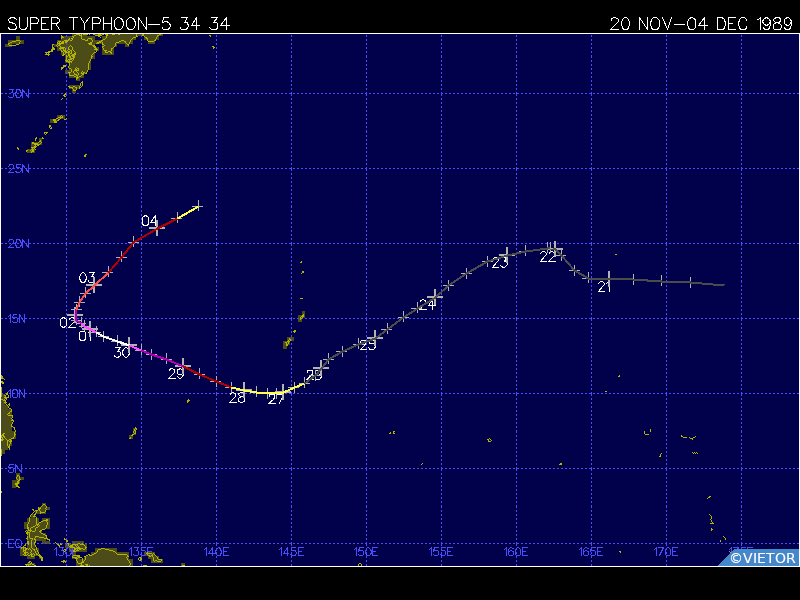Image resolution: width=800 pixels, height=600 pixels.
Task: Click the '04' date label on track
Action: pos(149,221)
